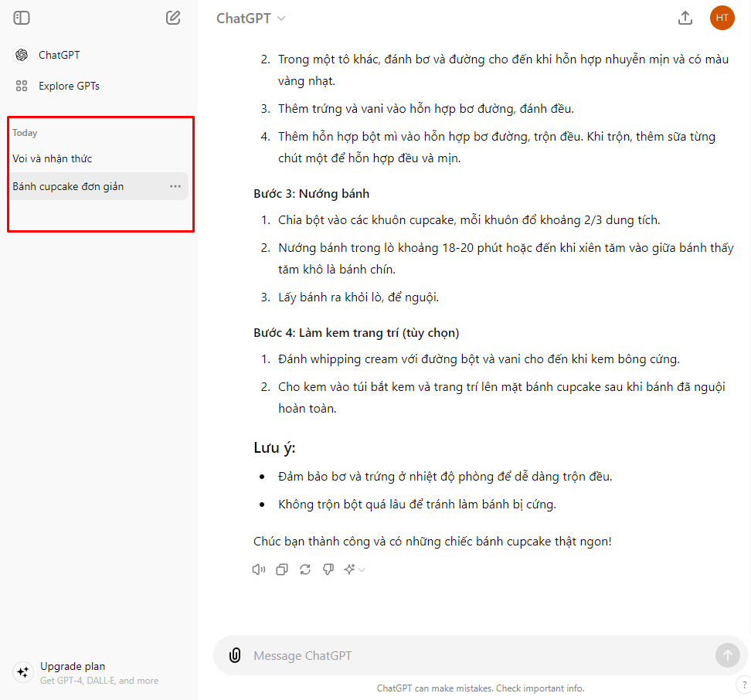751x700 pixels.
Task: Read the response aloud with the speaker icon
Action: [x=259, y=569]
